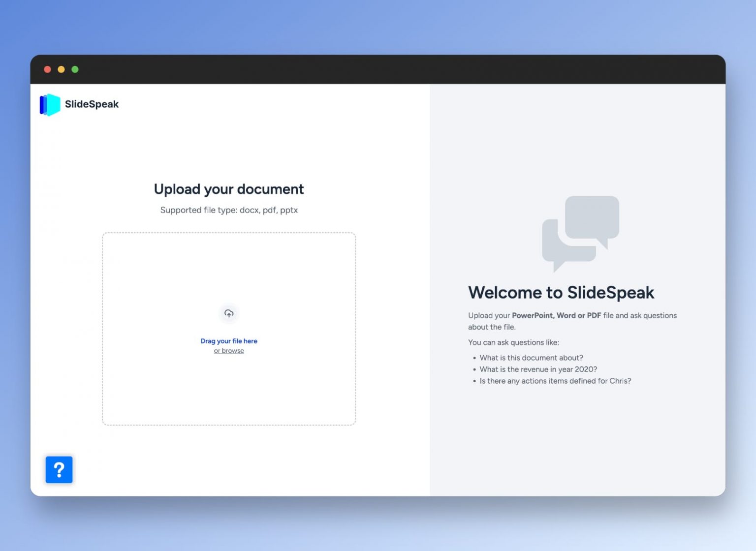Screen dimensions: 756x551
Task: Click the supported file type description line
Action: click(x=229, y=210)
